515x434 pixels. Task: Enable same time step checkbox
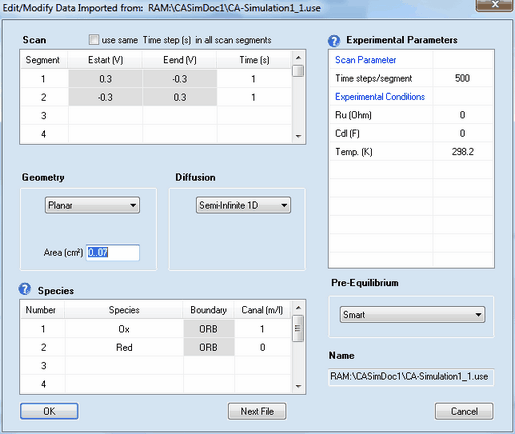click(94, 40)
